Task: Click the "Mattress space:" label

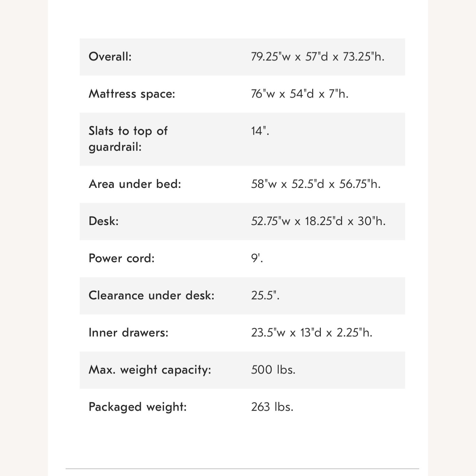Action: (132, 94)
